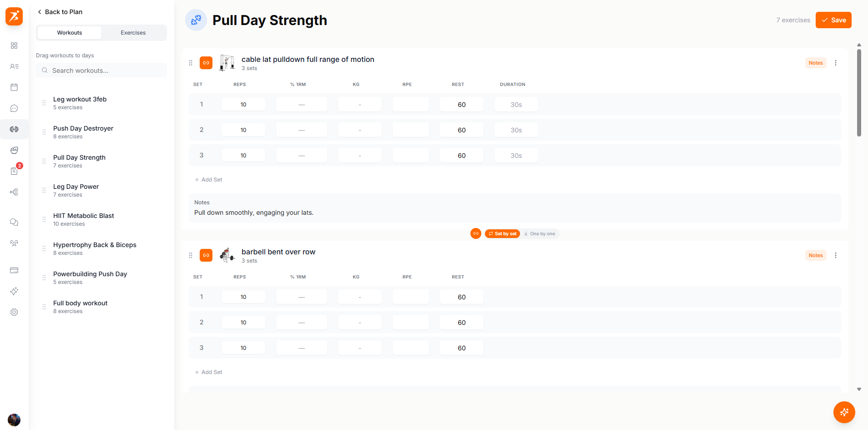Open the chat bubble icon in sidebar
The height and width of the screenshot is (430, 868).
tap(14, 108)
